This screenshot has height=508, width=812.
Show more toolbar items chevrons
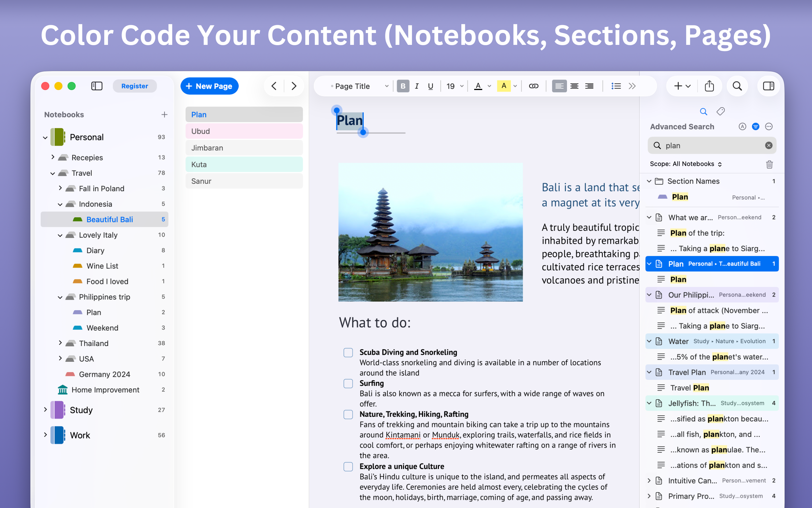[x=632, y=86]
